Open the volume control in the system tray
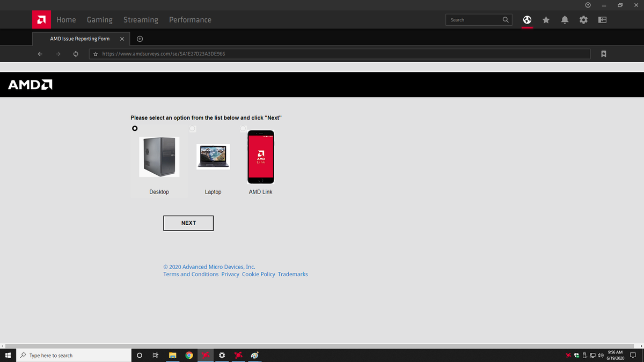Viewport: 644px width, 362px height. tap(600, 355)
